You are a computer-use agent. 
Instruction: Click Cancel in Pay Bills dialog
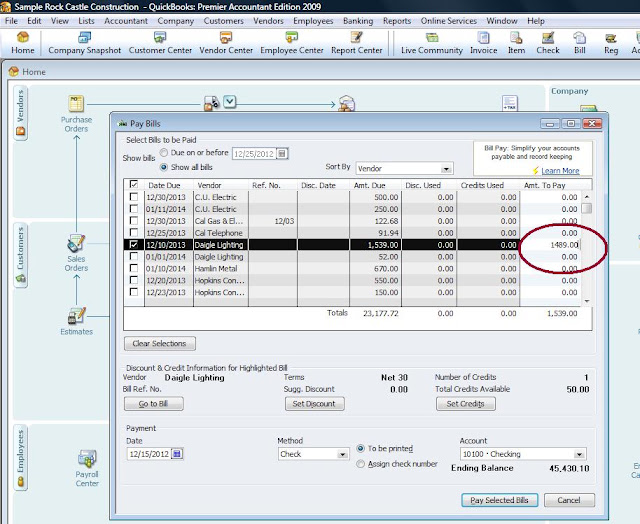coord(569,500)
